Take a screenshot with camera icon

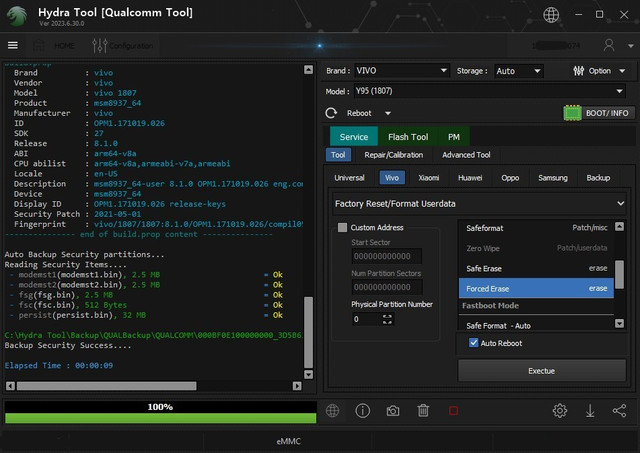click(x=393, y=411)
